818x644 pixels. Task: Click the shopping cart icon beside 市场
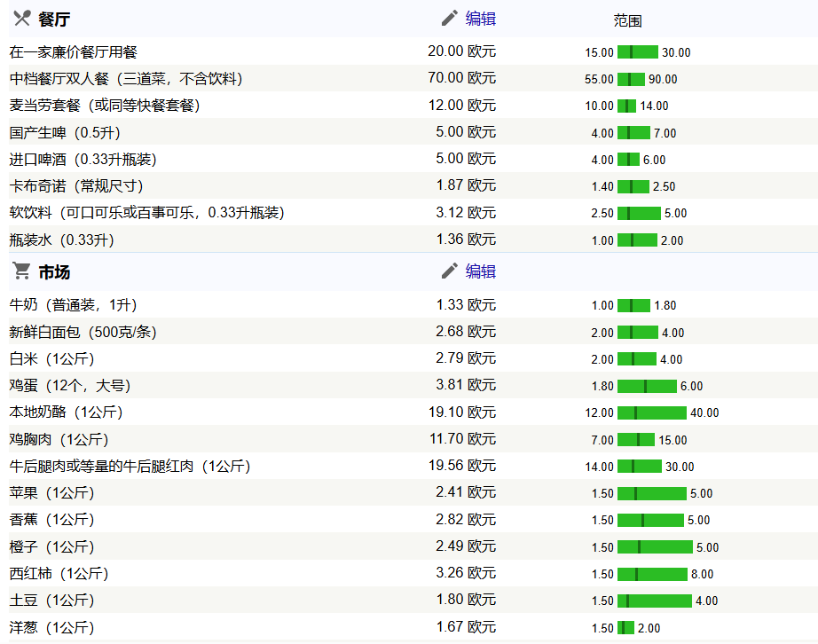pos(20,271)
